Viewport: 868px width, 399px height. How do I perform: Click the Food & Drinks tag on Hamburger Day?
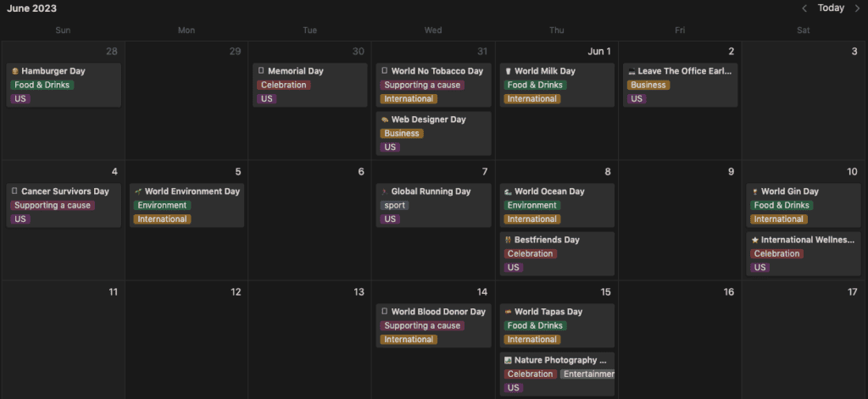click(42, 86)
